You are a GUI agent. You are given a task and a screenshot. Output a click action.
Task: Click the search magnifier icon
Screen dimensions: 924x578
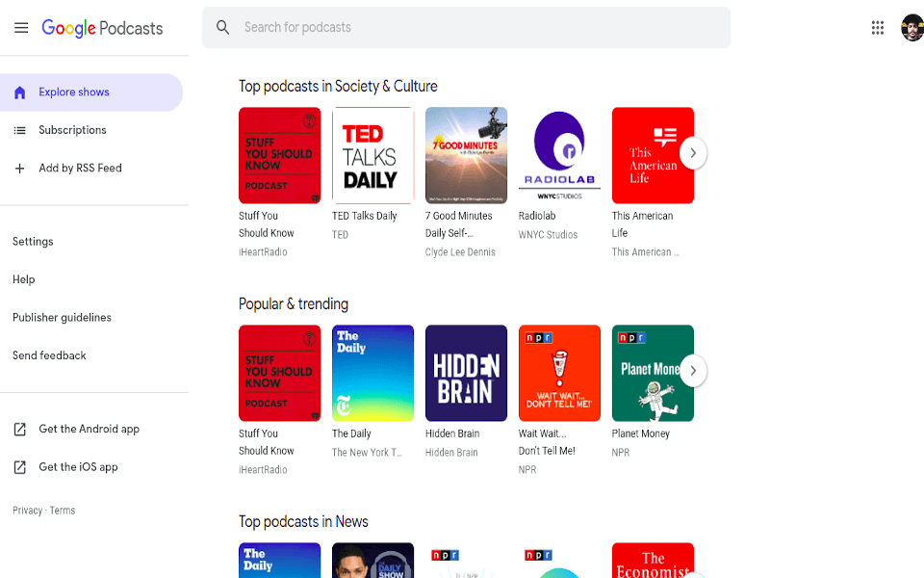coord(222,27)
